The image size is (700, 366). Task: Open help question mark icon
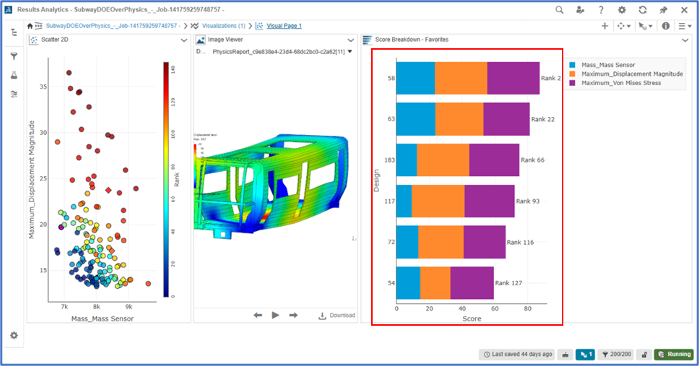pyautogui.click(x=601, y=9)
